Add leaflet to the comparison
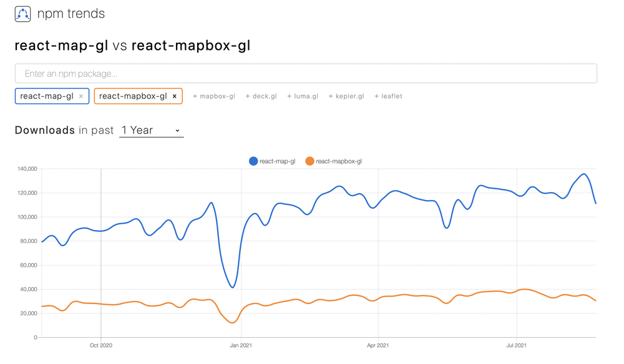 point(388,97)
